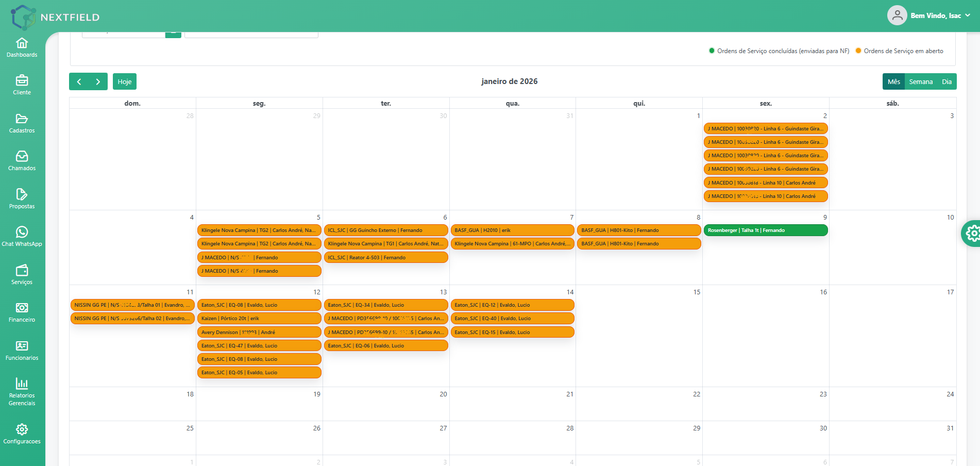The height and width of the screenshot is (466, 980).
Task: Click the janeiro de 2026 title
Action: [x=509, y=81]
